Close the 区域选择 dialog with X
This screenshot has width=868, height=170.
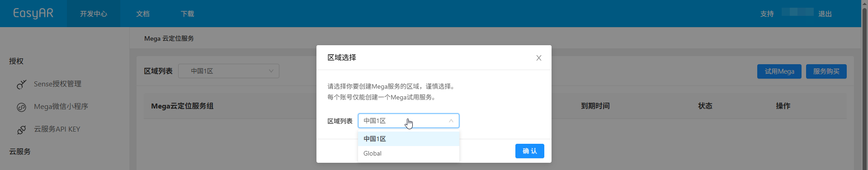(539, 58)
